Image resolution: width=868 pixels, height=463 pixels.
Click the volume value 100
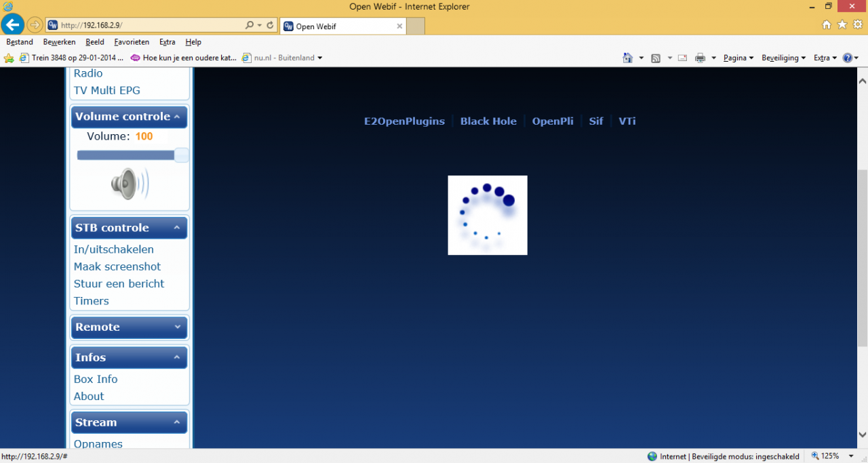[x=144, y=136]
